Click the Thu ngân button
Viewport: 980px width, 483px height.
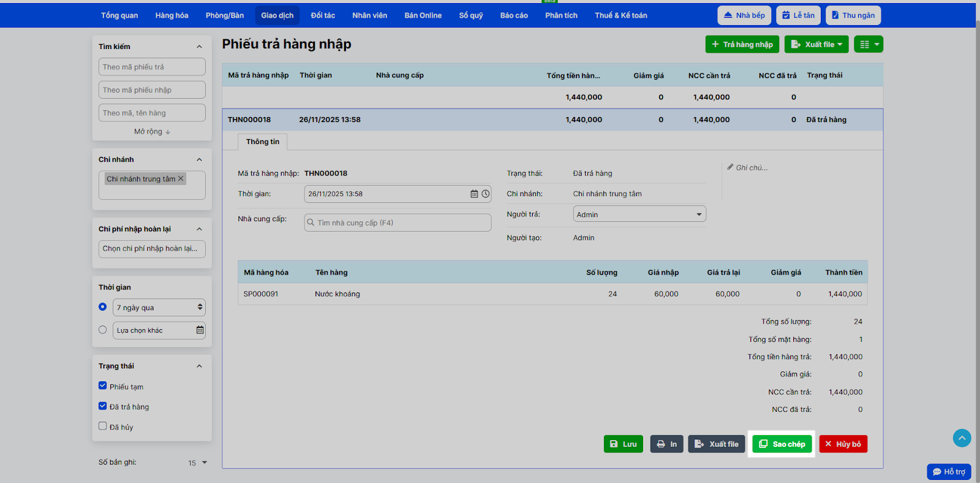point(853,15)
